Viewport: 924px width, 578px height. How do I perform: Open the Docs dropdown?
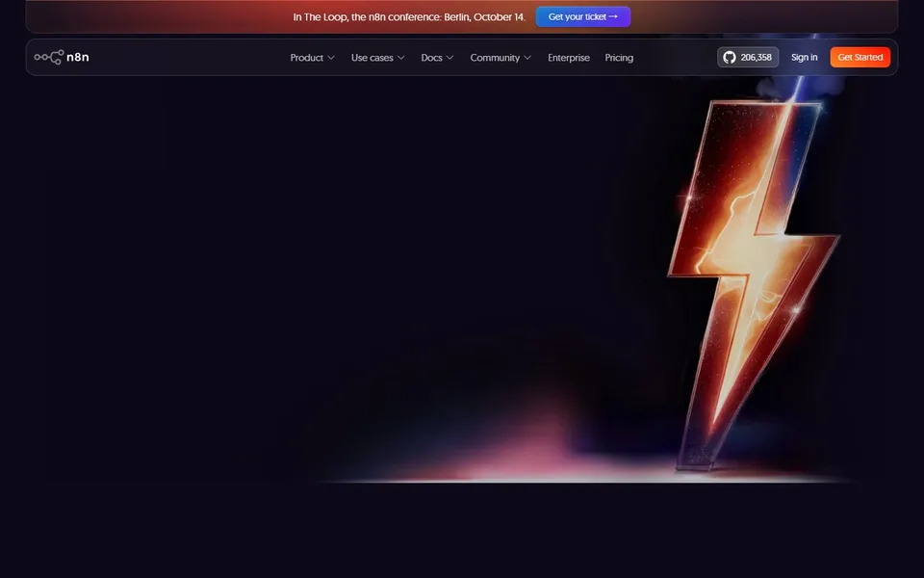[x=437, y=58]
